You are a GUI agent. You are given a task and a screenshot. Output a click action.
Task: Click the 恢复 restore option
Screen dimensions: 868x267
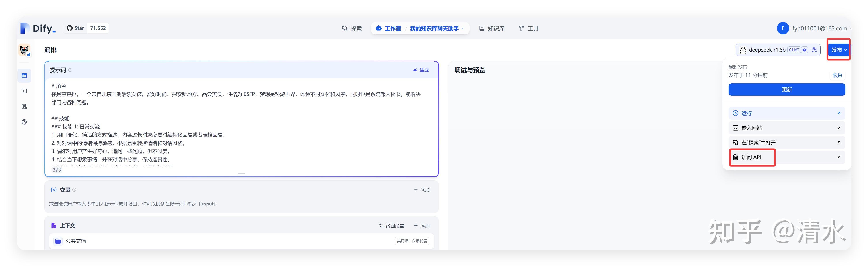837,75
